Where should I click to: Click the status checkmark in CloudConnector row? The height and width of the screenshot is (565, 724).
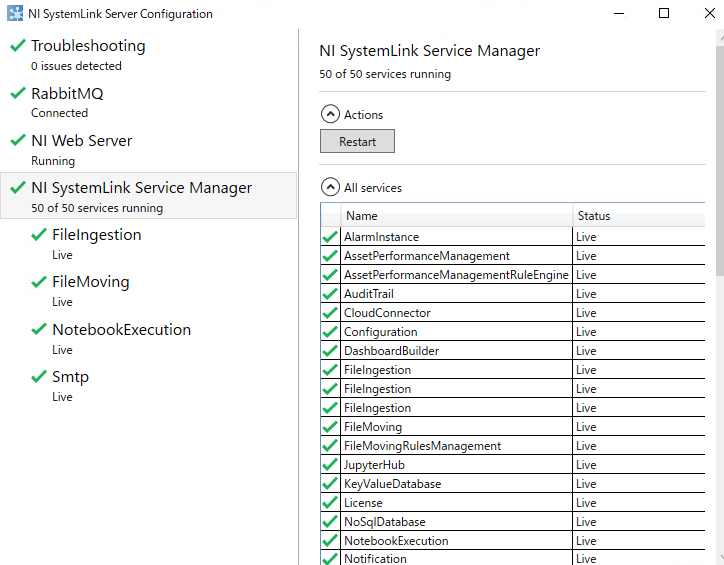tap(330, 313)
